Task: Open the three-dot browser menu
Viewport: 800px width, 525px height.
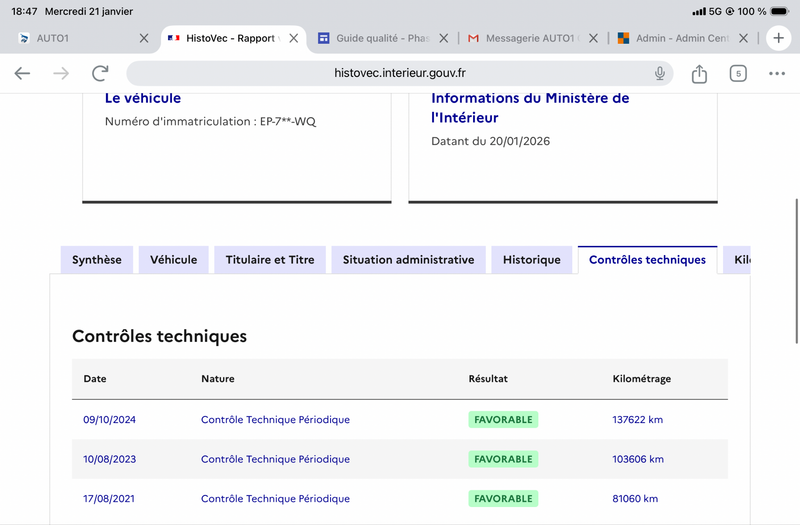Action: coord(777,73)
